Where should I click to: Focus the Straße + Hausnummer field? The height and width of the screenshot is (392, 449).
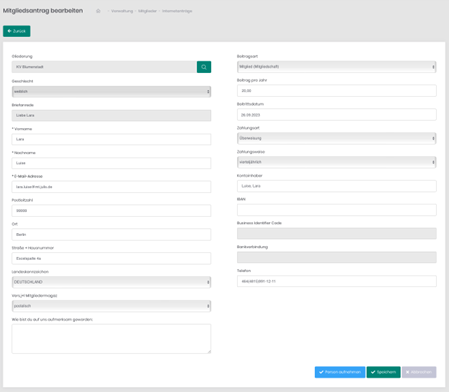click(x=111, y=258)
